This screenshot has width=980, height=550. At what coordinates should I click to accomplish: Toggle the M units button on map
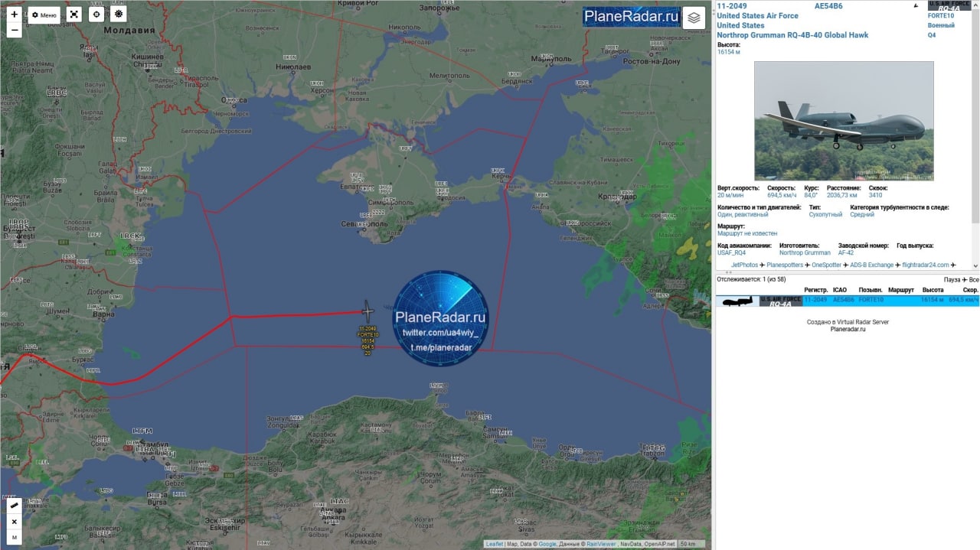(x=14, y=538)
